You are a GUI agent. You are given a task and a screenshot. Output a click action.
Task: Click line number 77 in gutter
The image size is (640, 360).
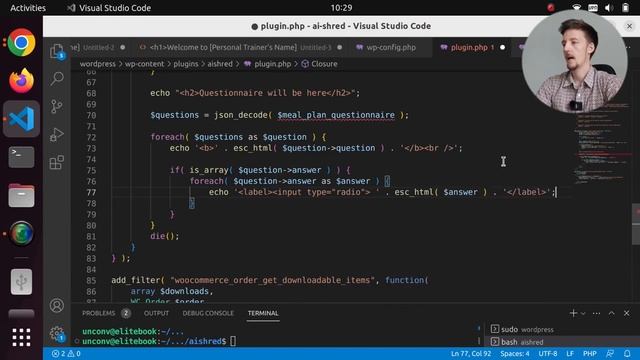pyautogui.click(x=91, y=192)
